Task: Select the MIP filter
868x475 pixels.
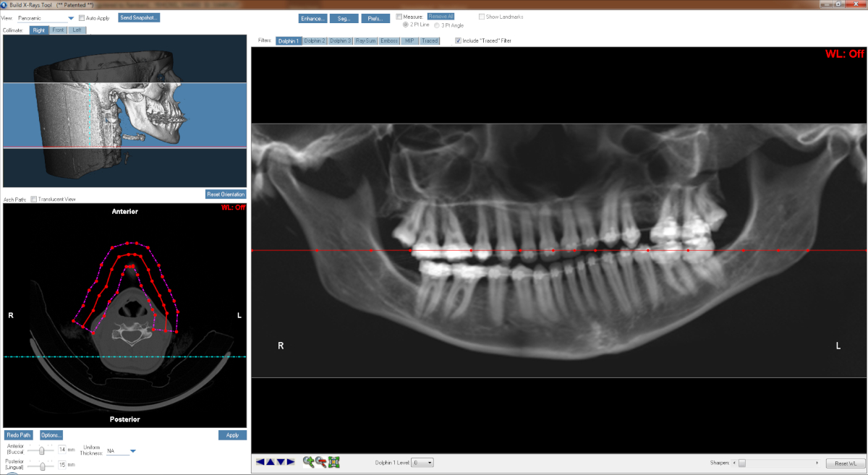Action: click(x=409, y=41)
